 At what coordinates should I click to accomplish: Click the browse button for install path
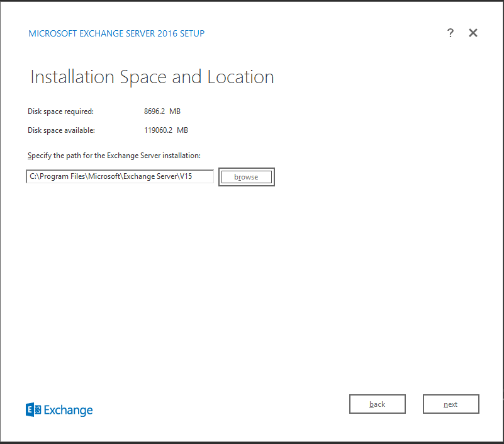[247, 177]
